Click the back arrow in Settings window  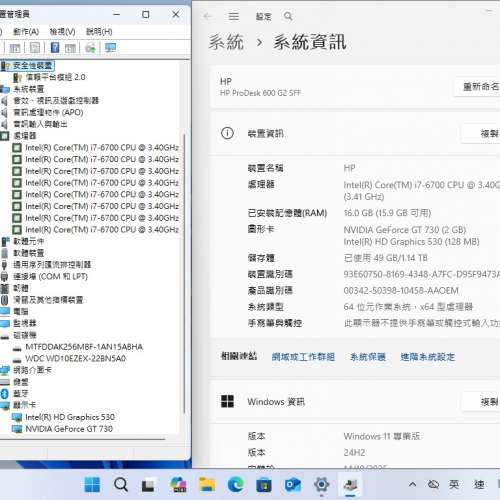click(x=208, y=16)
